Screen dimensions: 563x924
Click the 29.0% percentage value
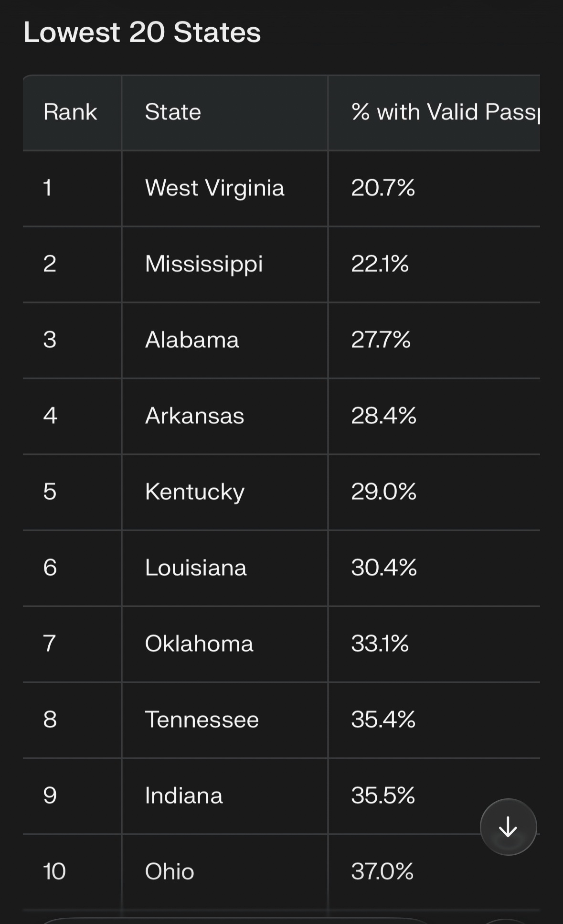click(x=383, y=492)
